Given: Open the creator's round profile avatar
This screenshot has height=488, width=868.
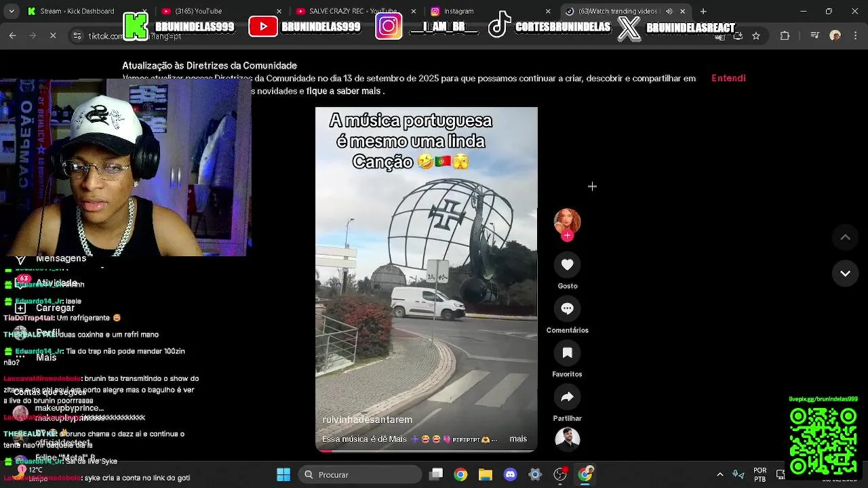Looking at the screenshot, I should click(568, 222).
